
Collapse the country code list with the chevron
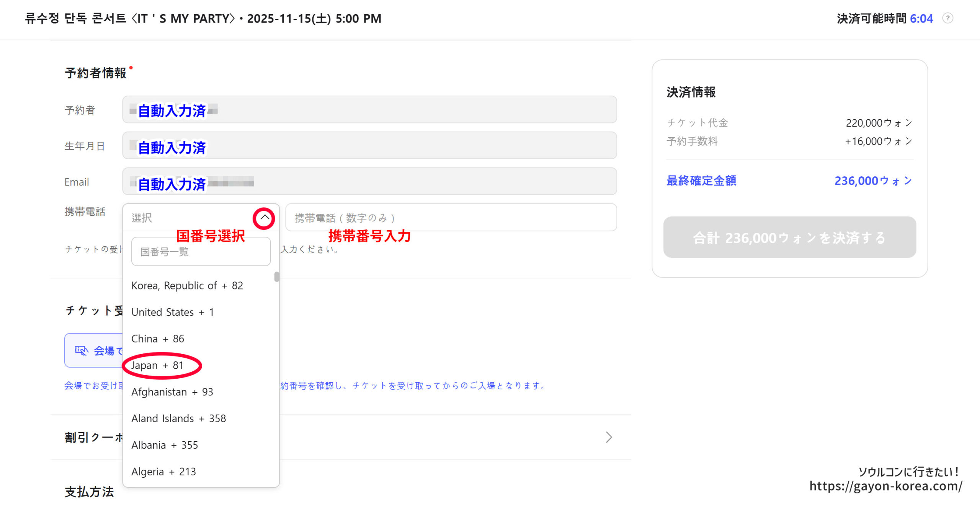[x=264, y=218]
